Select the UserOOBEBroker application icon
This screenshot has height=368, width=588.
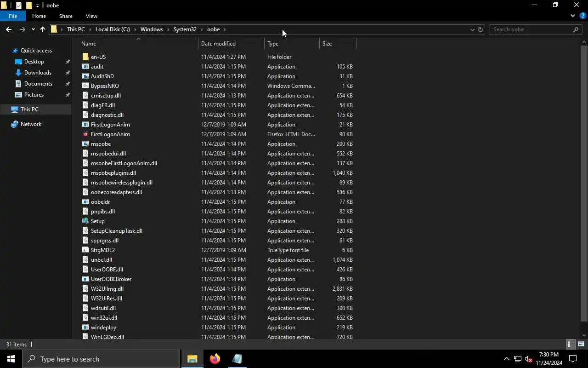point(85,279)
